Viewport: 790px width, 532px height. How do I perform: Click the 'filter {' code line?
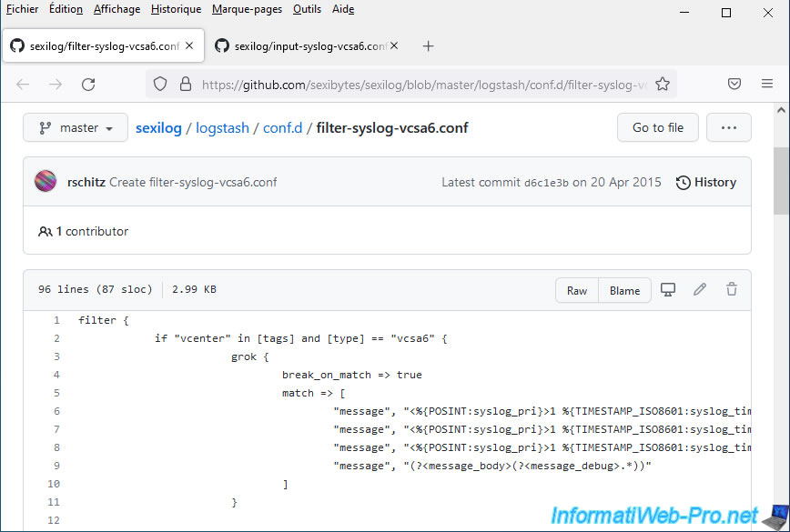click(x=104, y=320)
